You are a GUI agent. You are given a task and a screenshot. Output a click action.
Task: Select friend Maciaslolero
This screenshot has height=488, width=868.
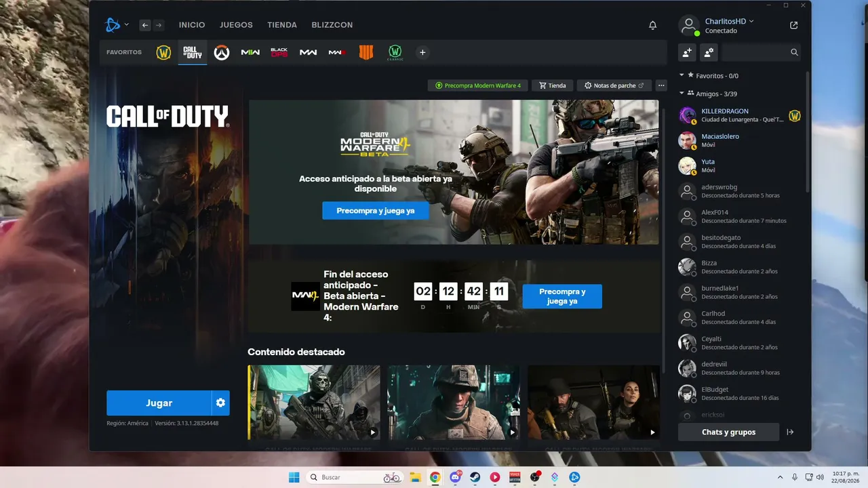pos(740,140)
